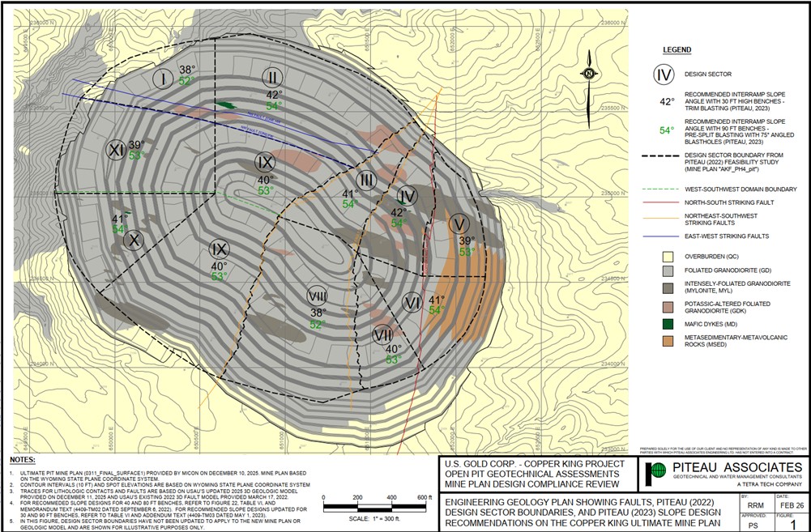Click the Potassic-Altered Granodiorite pink swatch
Viewport: 811px width, 532px height.
(x=668, y=307)
